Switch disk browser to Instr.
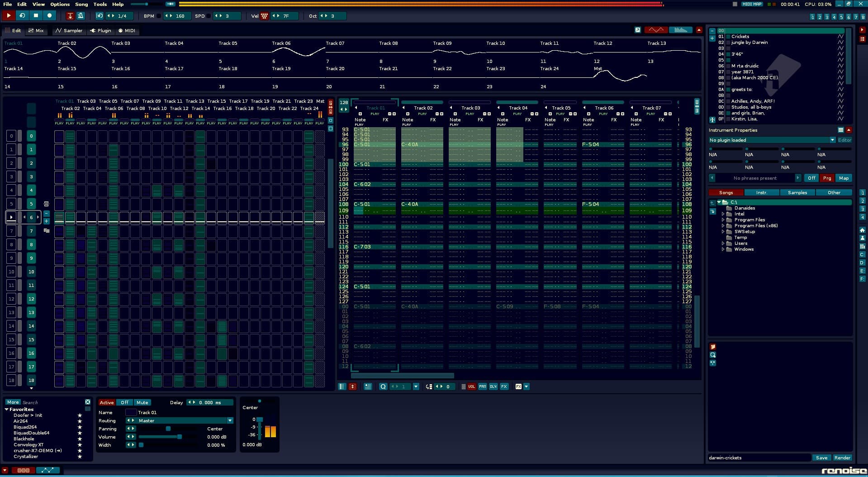The image size is (868, 477). 762,192
